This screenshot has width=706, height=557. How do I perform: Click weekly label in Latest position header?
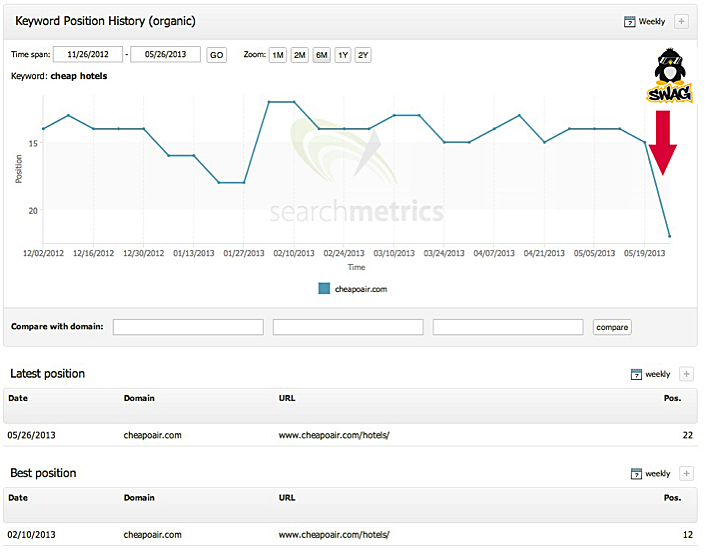point(657,374)
